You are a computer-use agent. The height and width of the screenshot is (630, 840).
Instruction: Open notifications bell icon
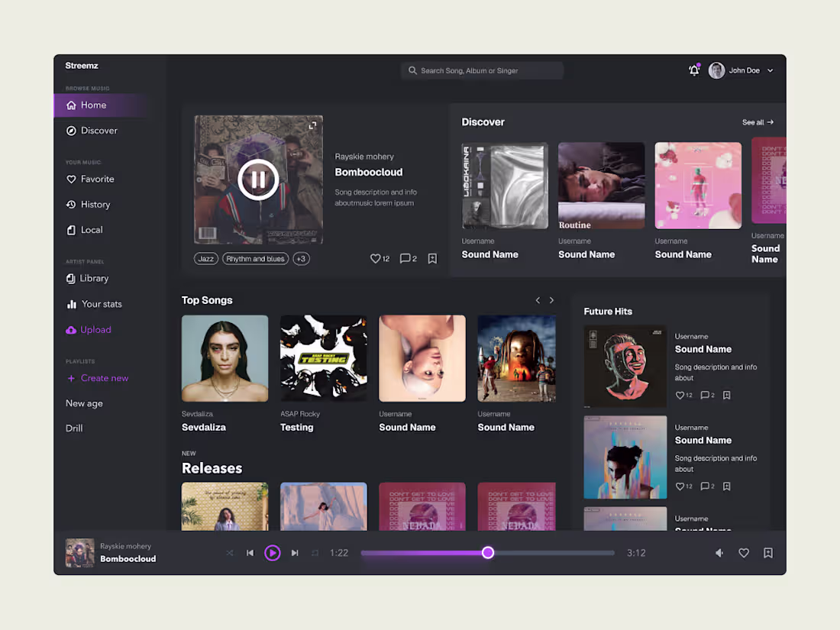pyautogui.click(x=693, y=70)
